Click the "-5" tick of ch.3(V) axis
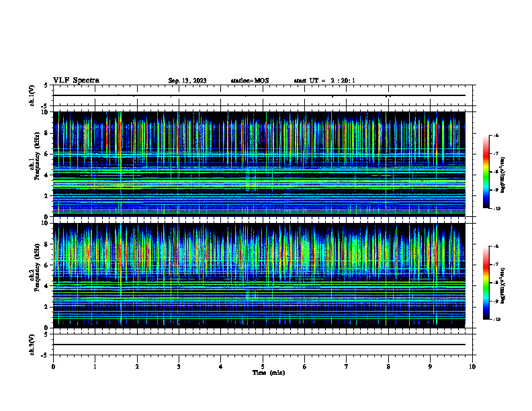The height and width of the screenshot is (411, 532). (45, 355)
